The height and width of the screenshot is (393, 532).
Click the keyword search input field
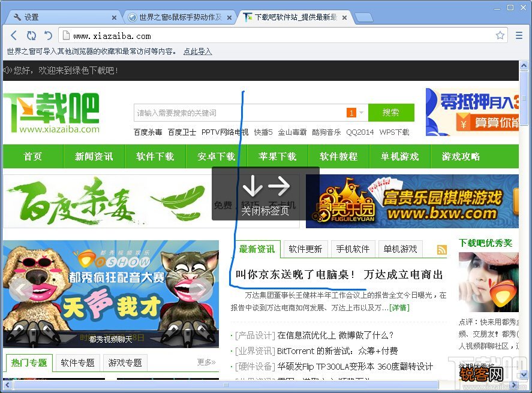coord(239,113)
